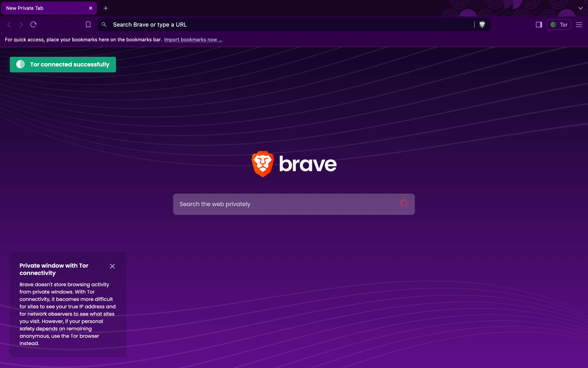Click the bookmarks bar hint text
This screenshot has width=588, height=368.
[83, 40]
